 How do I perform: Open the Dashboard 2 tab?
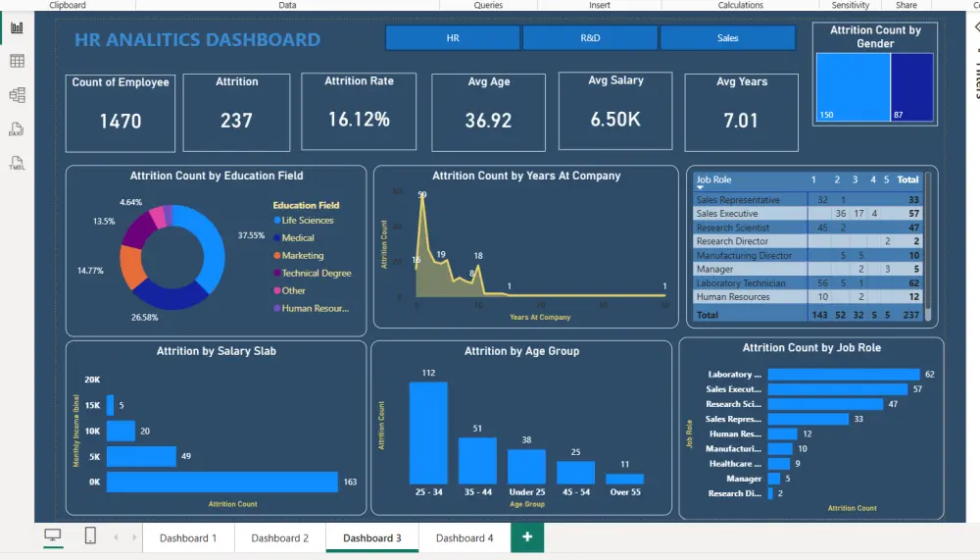[280, 538]
